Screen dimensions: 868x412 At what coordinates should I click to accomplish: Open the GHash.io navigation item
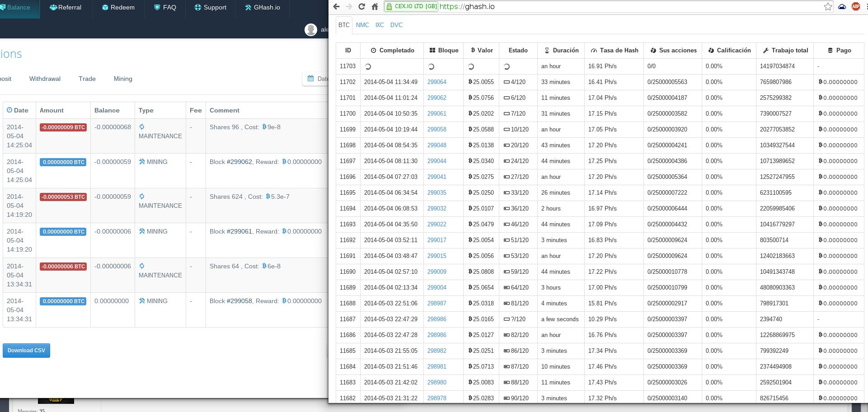coord(262,7)
